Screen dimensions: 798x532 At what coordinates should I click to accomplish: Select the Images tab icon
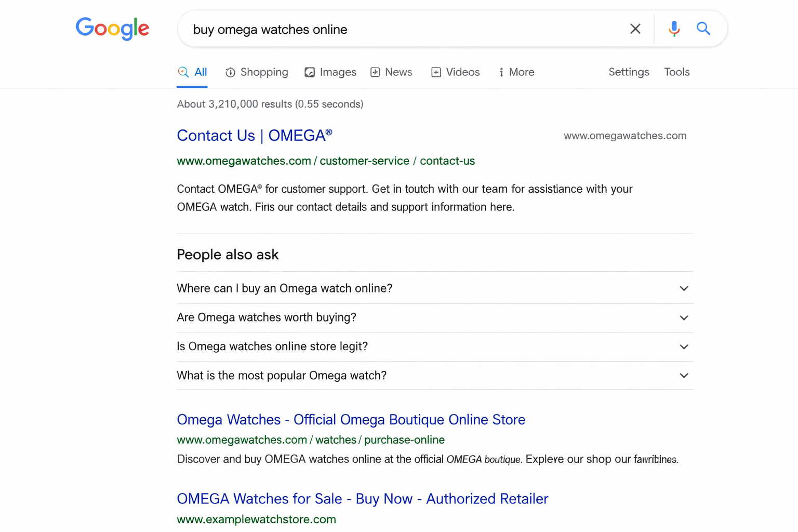pyautogui.click(x=310, y=72)
